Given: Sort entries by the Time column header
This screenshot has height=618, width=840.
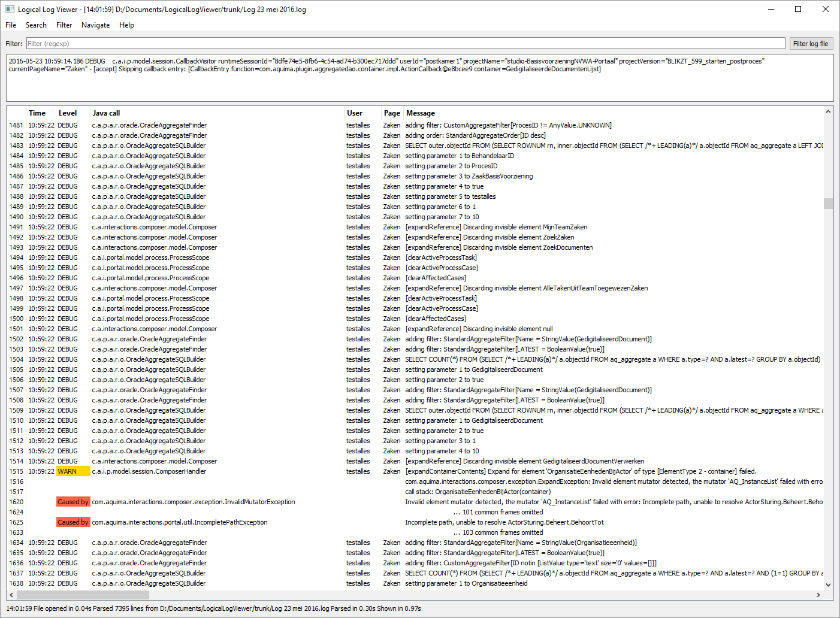Looking at the screenshot, I should (x=37, y=113).
